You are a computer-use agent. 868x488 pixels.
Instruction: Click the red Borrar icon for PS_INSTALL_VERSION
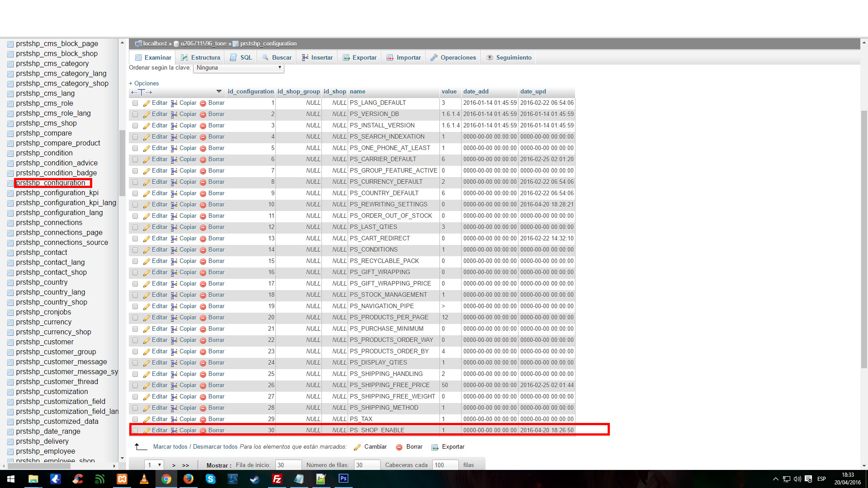[x=203, y=126]
